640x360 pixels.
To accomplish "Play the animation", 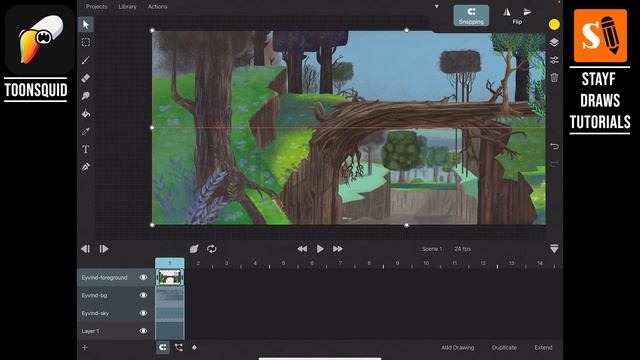I will coord(320,249).
